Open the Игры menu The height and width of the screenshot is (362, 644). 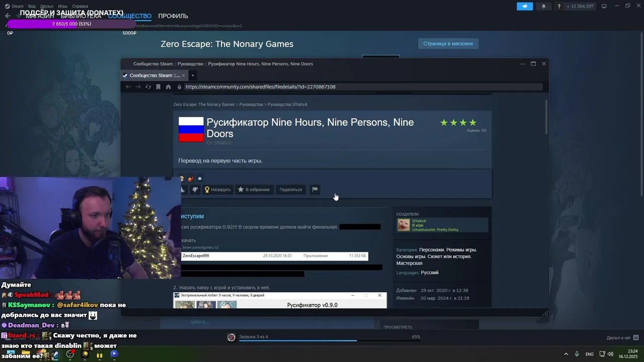pos(62,6)
